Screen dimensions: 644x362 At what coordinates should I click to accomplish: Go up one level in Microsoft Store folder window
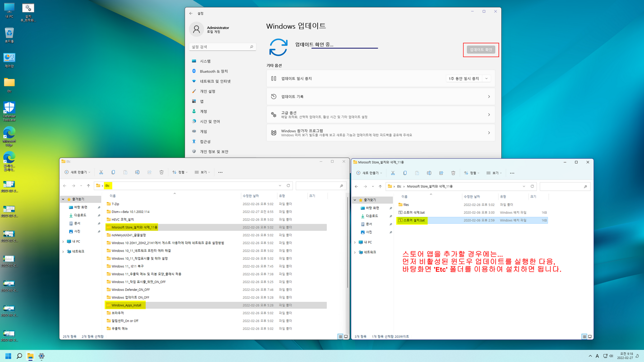tap(380, 186)
